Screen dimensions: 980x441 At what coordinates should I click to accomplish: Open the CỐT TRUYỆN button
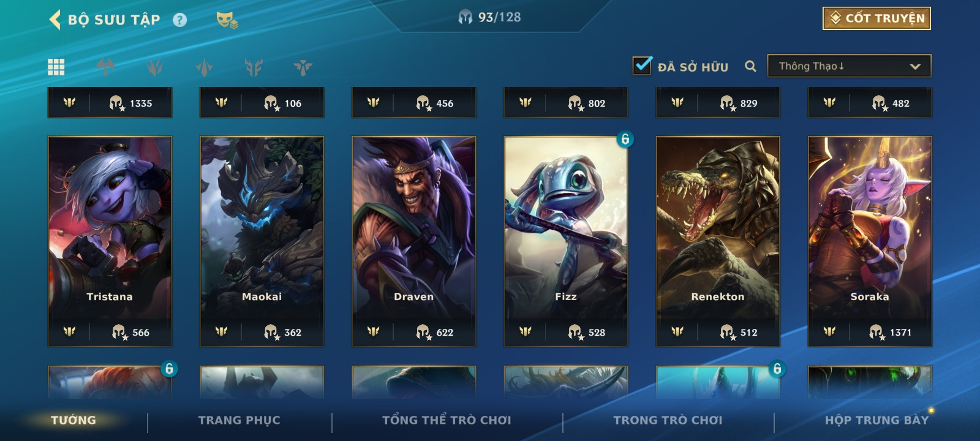tap(876, 18)
